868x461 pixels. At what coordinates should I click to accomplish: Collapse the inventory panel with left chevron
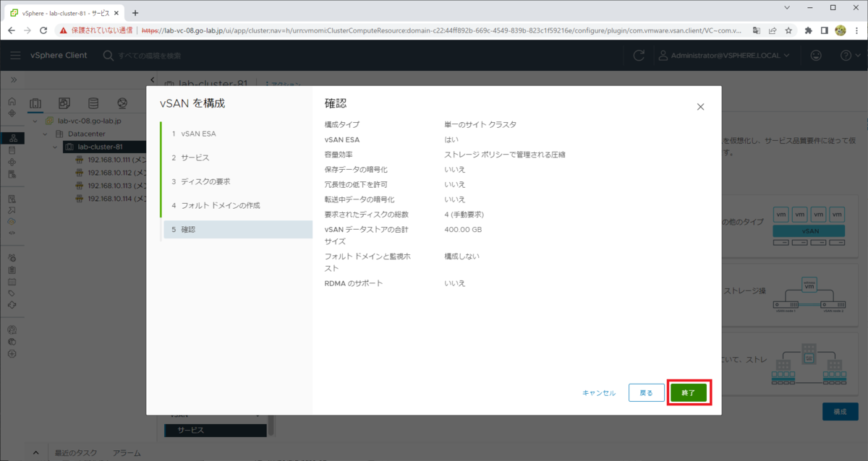[x=152, y=79]
